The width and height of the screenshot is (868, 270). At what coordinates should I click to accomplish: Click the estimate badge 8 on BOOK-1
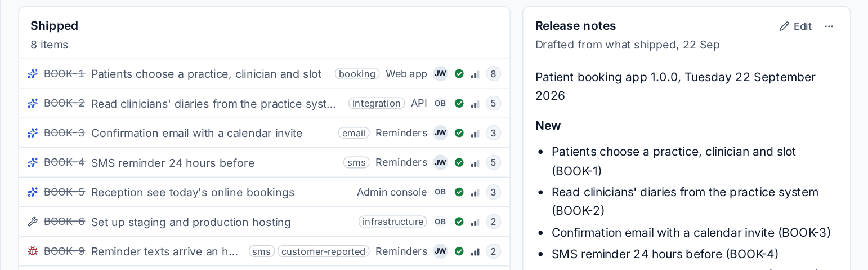[494, 74]
